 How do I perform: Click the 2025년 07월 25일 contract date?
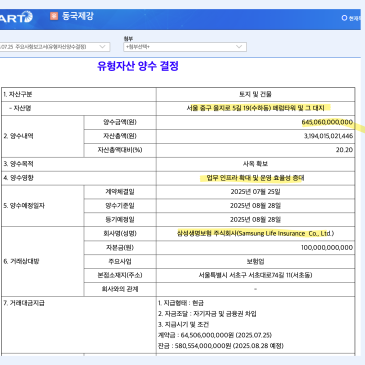(x=255, y=192)
